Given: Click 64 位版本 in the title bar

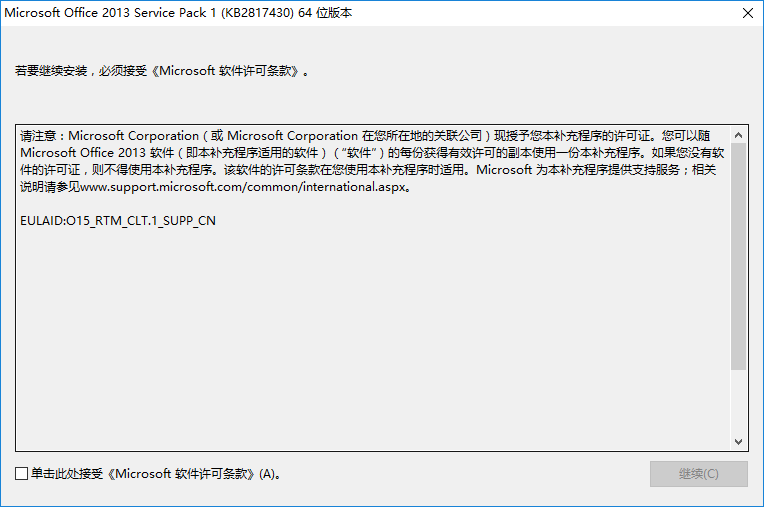Looking at the screenshot, I should click(325, 13).
